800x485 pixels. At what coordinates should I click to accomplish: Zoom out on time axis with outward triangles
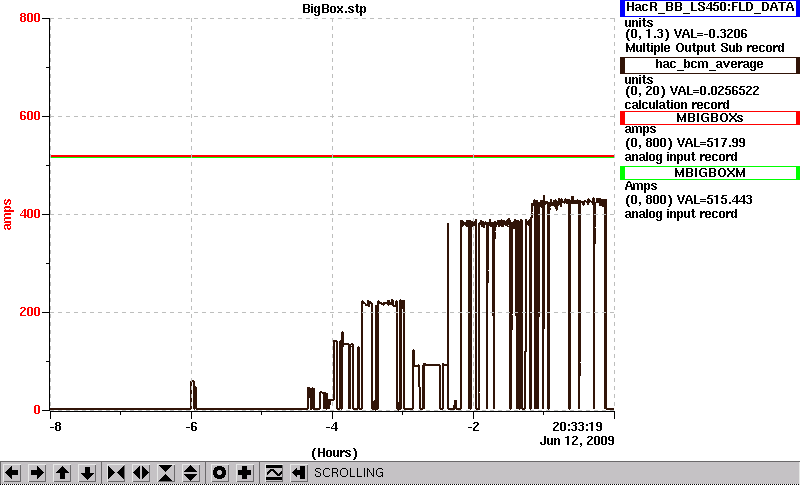[x=141, y=473]
